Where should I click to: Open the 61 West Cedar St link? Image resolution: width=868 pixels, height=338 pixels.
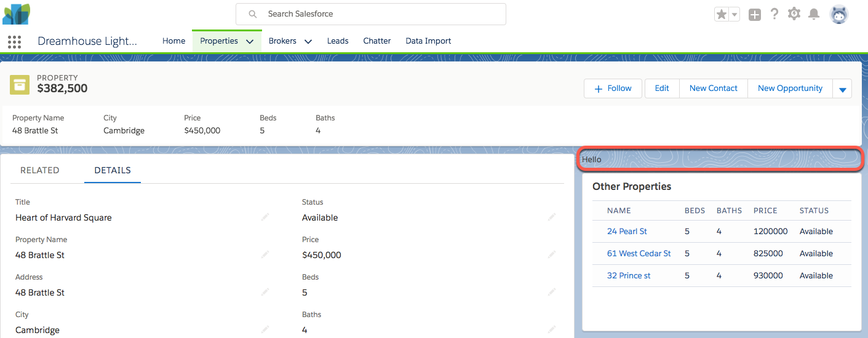click(x=639, y=254)
